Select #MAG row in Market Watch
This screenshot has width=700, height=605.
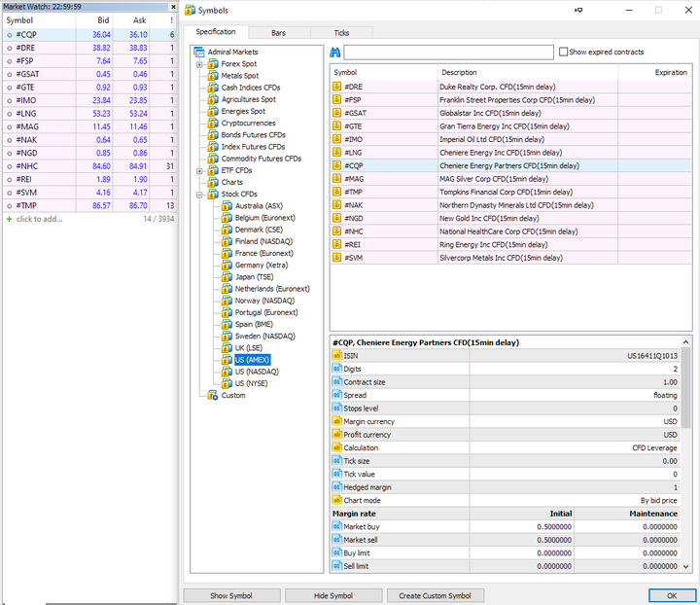[89, 126]
